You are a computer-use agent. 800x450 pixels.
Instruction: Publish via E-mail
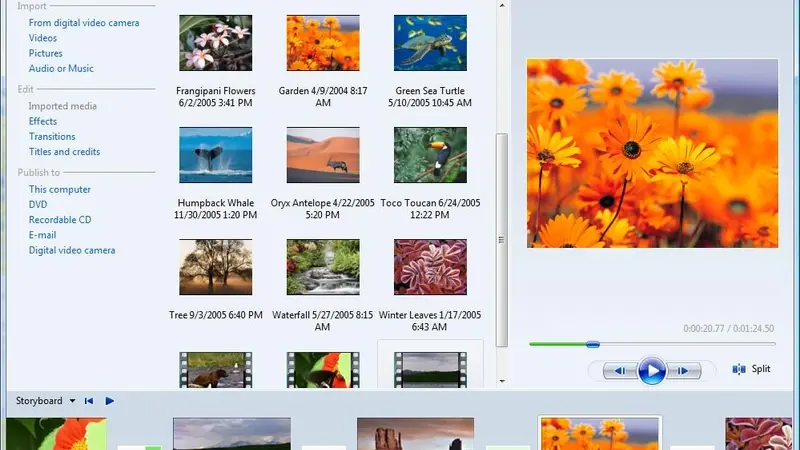tap(42, 235)
